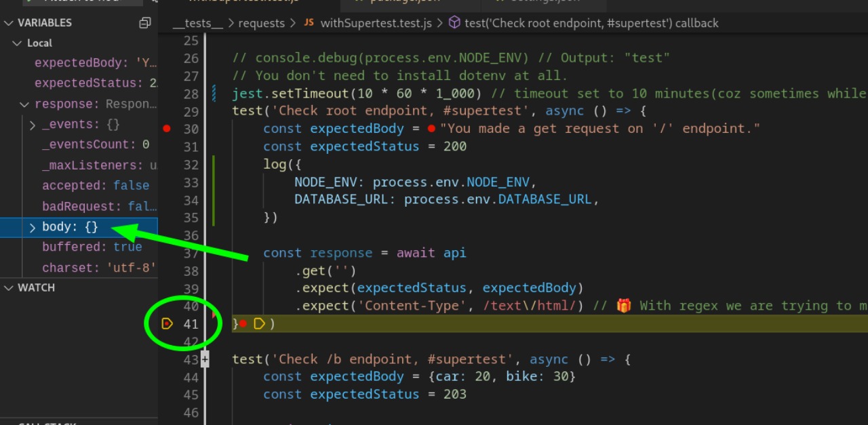
Task: Click the JS file icon in the breadcrumb
Action: 309,23
